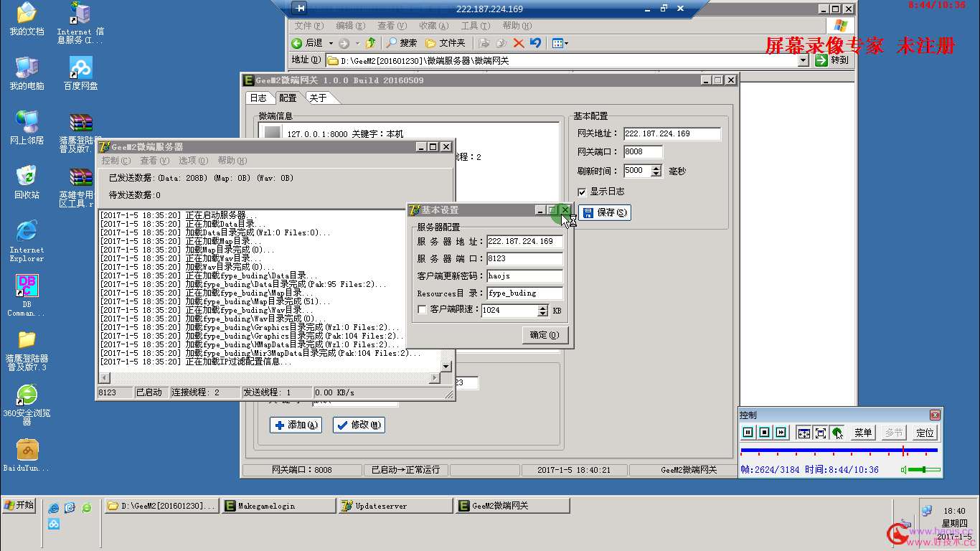Click Explorer up-folder toolbar icon
980x551 pixels.
pos(370,43)
